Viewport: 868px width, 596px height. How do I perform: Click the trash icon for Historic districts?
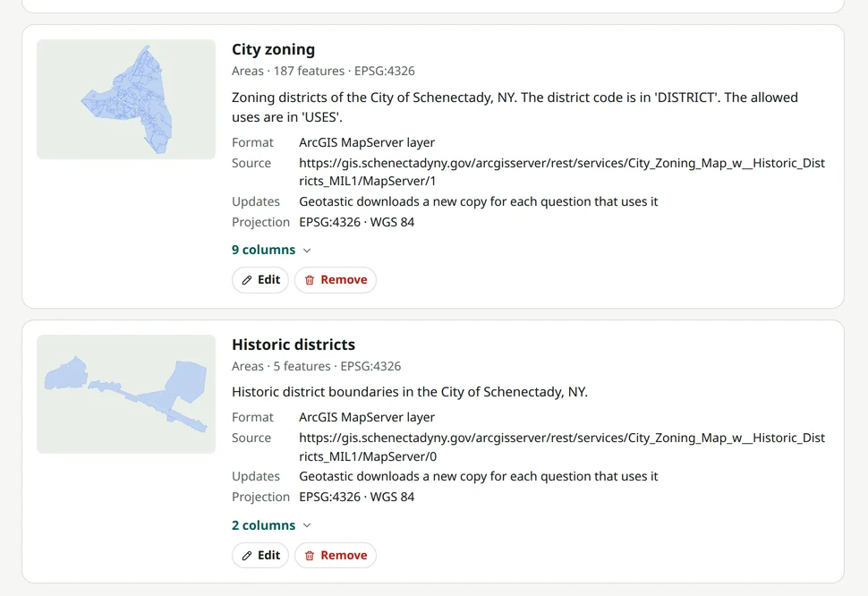[310, 556]
